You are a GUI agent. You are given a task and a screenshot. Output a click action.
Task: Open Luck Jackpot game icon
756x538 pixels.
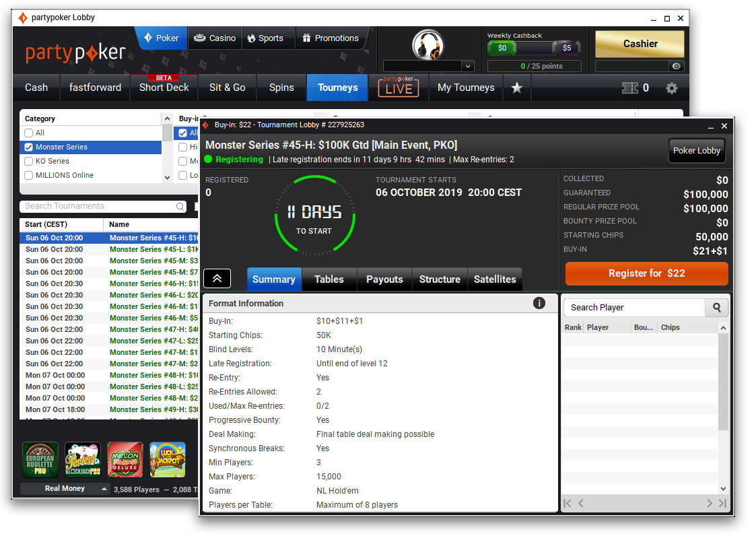pyautogui.click(x=167, y=460)
